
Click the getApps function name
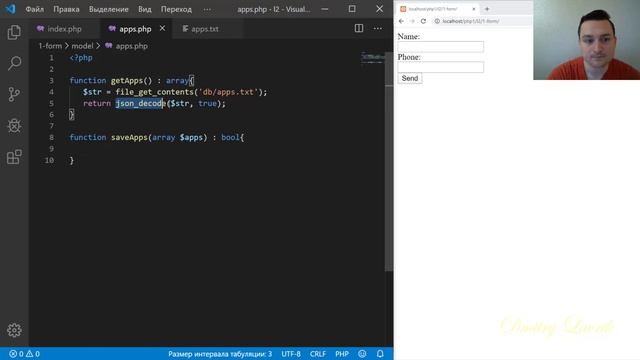127,81
